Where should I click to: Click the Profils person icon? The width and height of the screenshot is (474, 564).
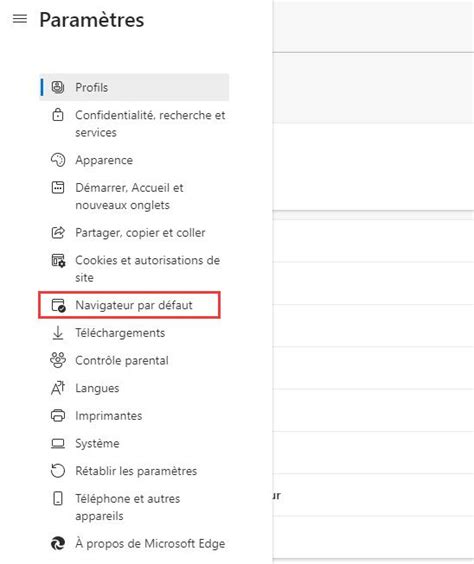58,87
